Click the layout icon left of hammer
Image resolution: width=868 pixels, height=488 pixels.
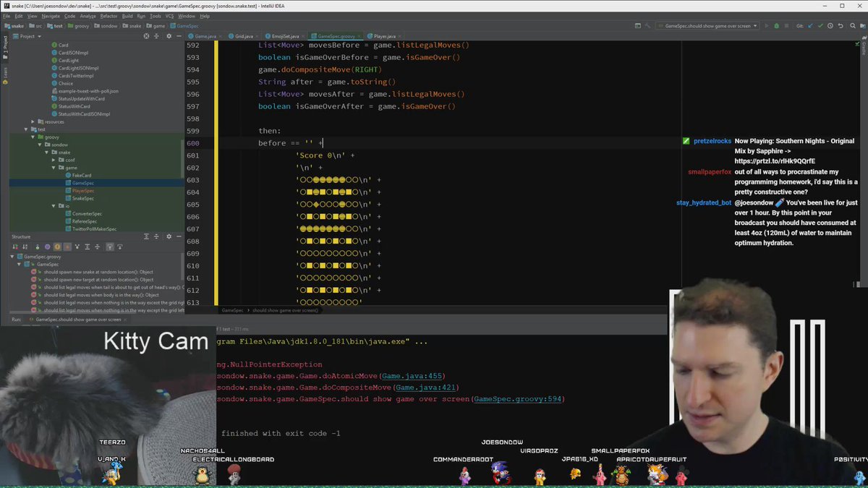(638, 26)
